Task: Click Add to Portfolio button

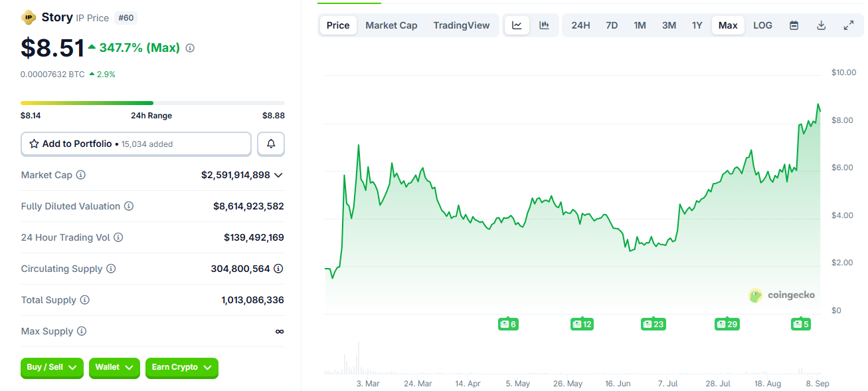Action: (136, 144)
